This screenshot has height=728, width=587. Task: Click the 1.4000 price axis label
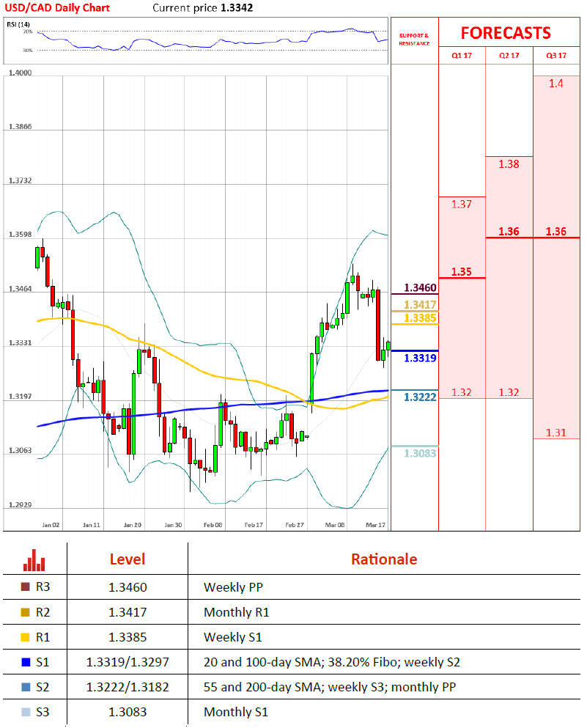(21, 73)
